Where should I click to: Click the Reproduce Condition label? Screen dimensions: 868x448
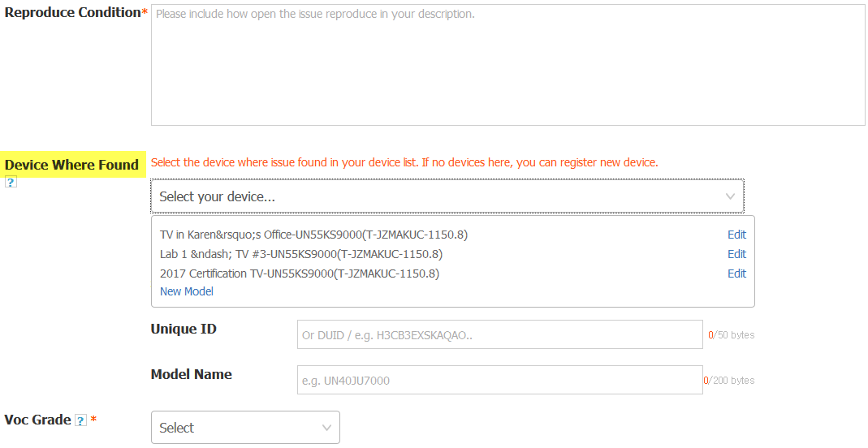[72, 13]
